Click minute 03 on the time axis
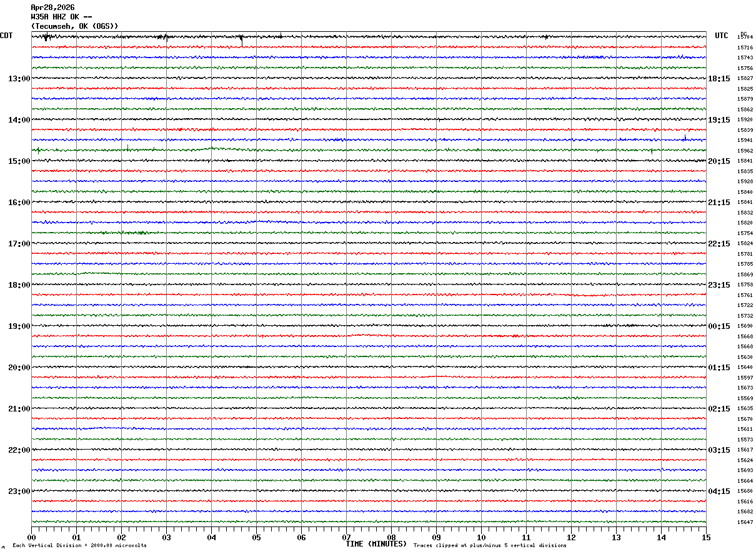This screenshot has width=756, height=554. click(166, 537)
